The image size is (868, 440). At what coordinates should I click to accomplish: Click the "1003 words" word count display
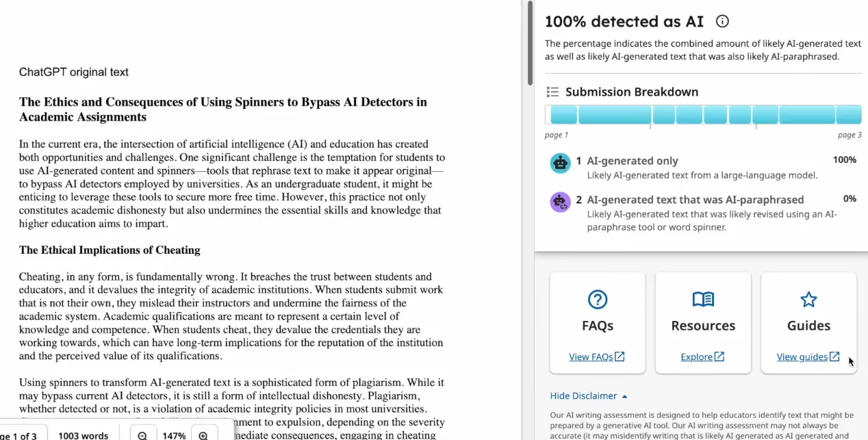(x=83, y=435)
